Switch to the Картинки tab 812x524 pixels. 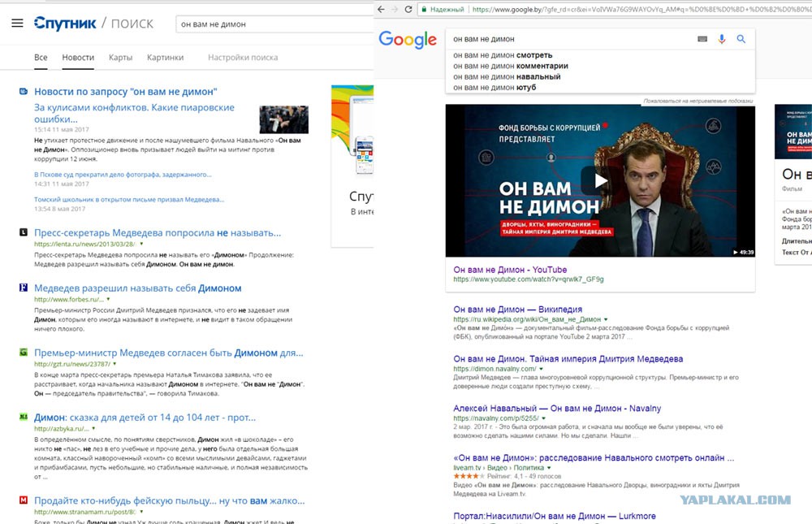(165, 58)
